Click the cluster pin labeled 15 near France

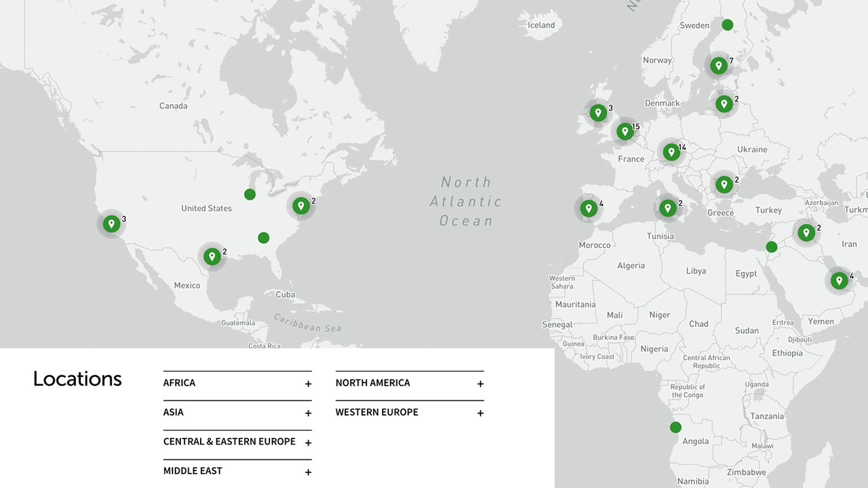pyautogui.click(x=625, y=131)
